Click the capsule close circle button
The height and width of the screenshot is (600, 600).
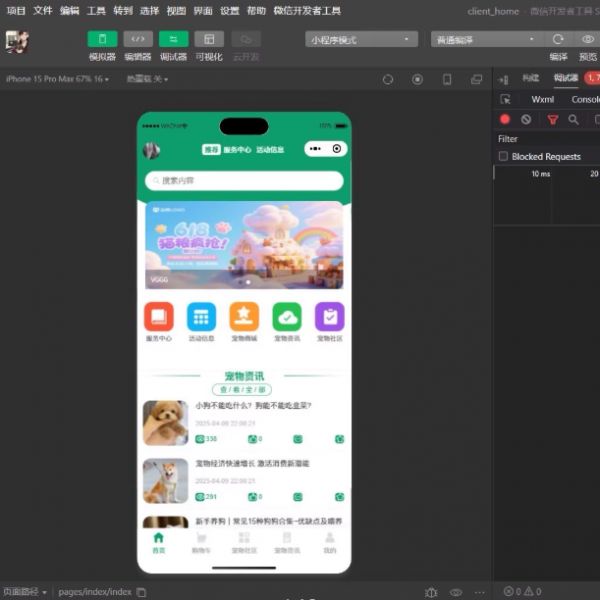[x=337, y=149]
